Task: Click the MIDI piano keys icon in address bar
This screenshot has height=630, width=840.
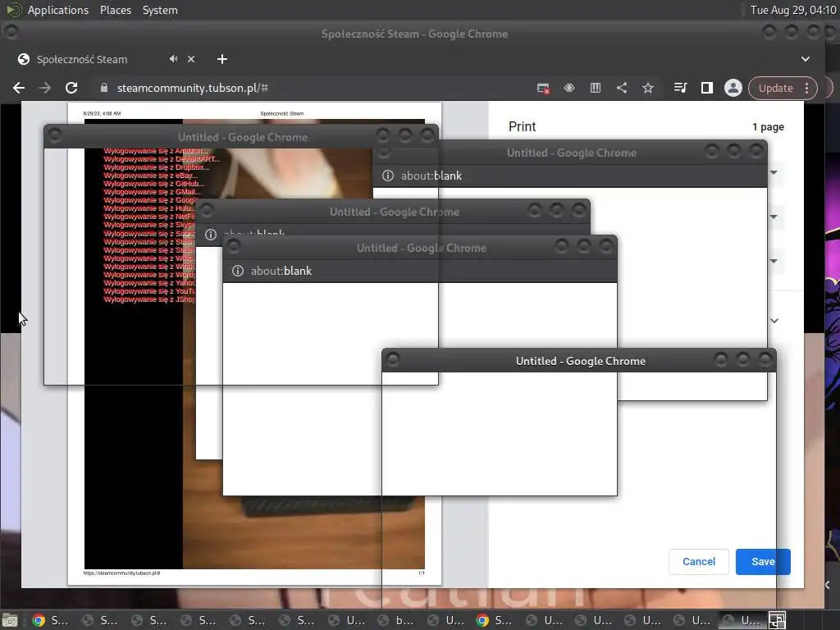Action: pyautogui.click(x=596, y=88)
